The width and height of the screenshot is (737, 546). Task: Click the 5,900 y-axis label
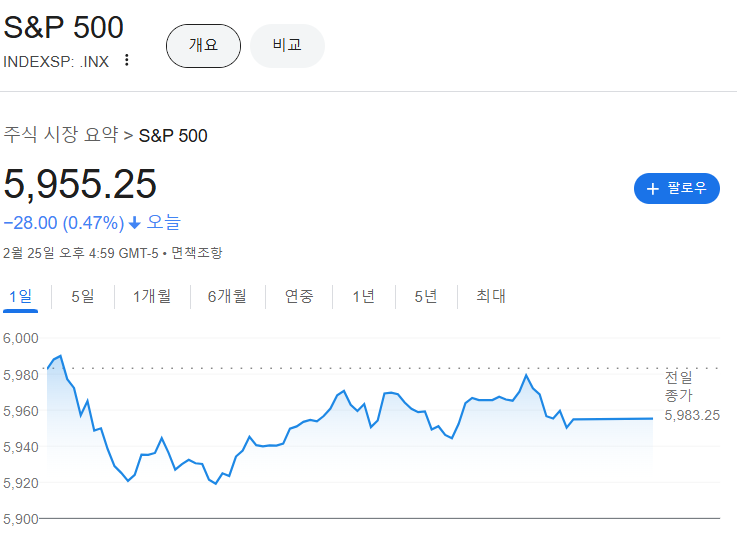click(21, 519)
